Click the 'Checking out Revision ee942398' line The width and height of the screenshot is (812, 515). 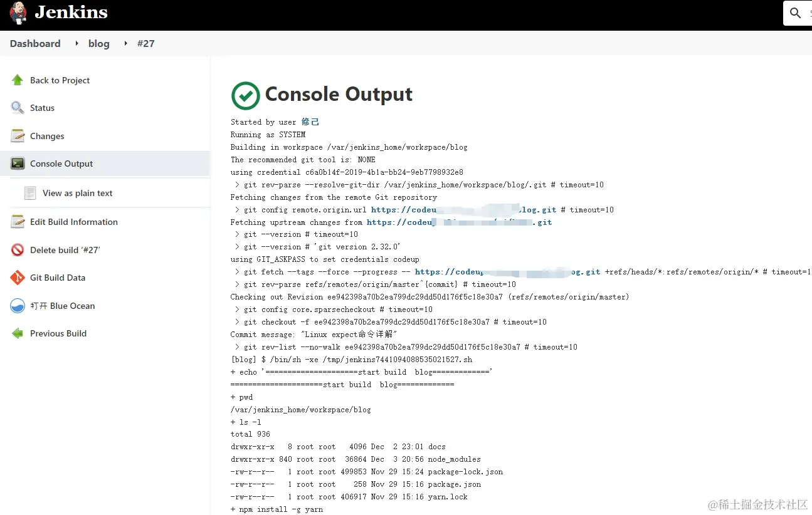pos(430,297)
